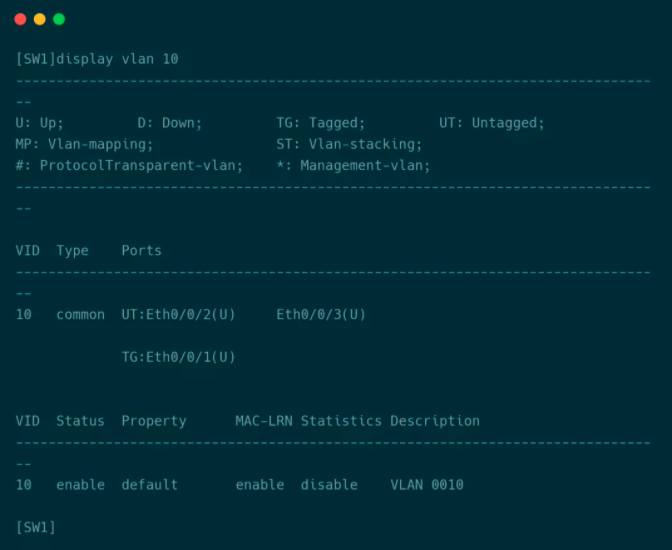672x550 pixels.
Task: Click the TG:Eth0/0/1(U) tagged port entry
Action: point(178,357)
